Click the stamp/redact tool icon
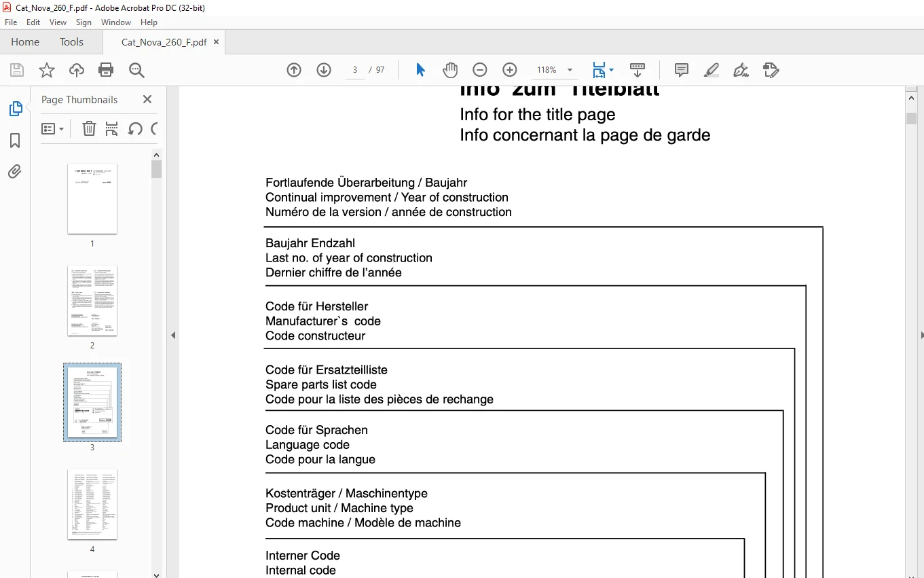Screen dimensions: 924x578 (x=771, y=70)
